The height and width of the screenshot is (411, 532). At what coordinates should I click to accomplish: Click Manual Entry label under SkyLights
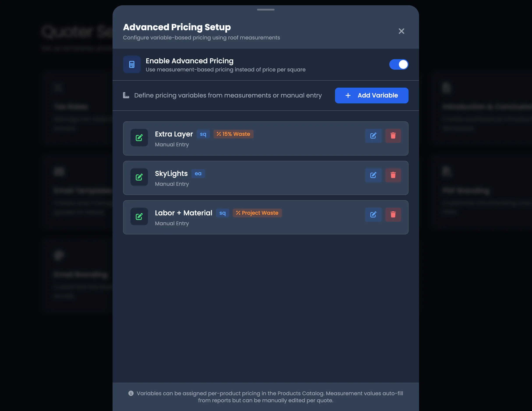[x=172, y=184]
